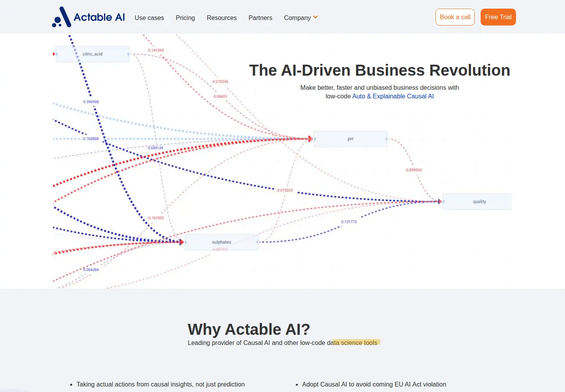The width and height of the screenshot is (565, 392).
Task: Click the heading "The AI-Driven Business Revolution"
Action: point(380,70)
